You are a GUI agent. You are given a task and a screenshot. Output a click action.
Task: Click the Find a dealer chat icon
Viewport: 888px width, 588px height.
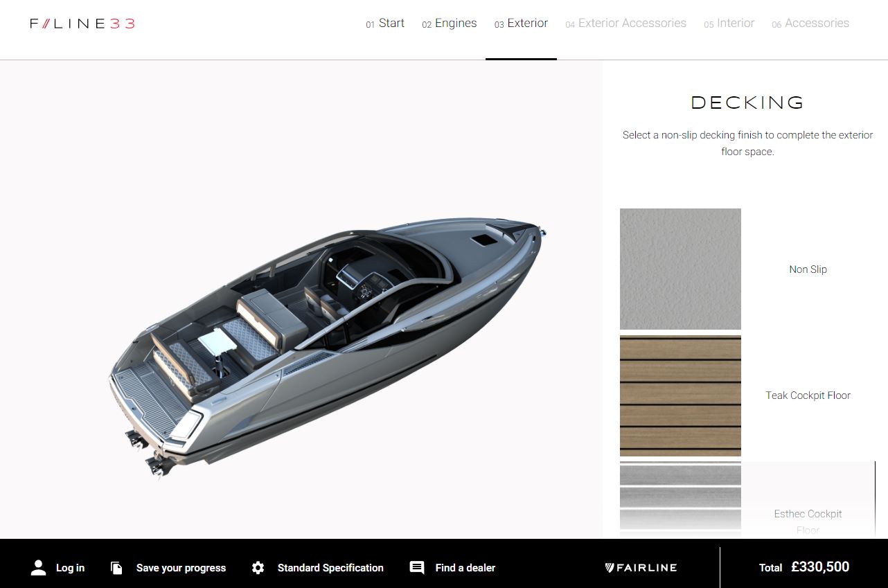417,568
